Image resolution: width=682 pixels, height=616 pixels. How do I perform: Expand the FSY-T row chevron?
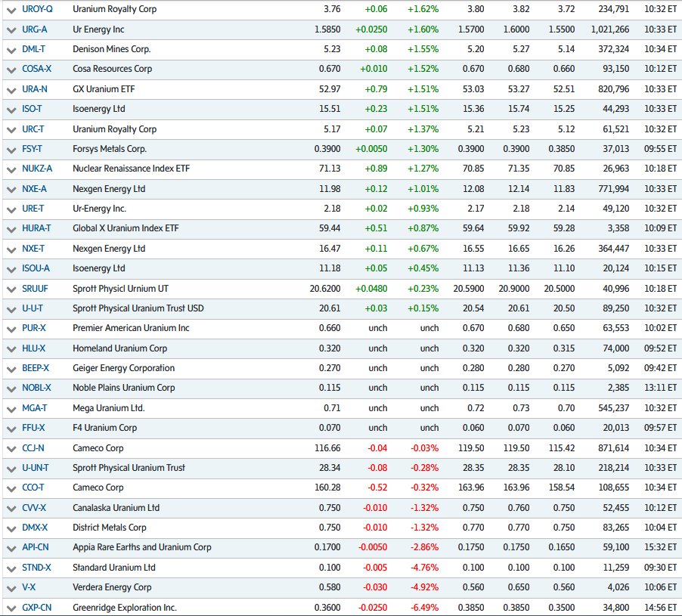[x=11, y=149]
